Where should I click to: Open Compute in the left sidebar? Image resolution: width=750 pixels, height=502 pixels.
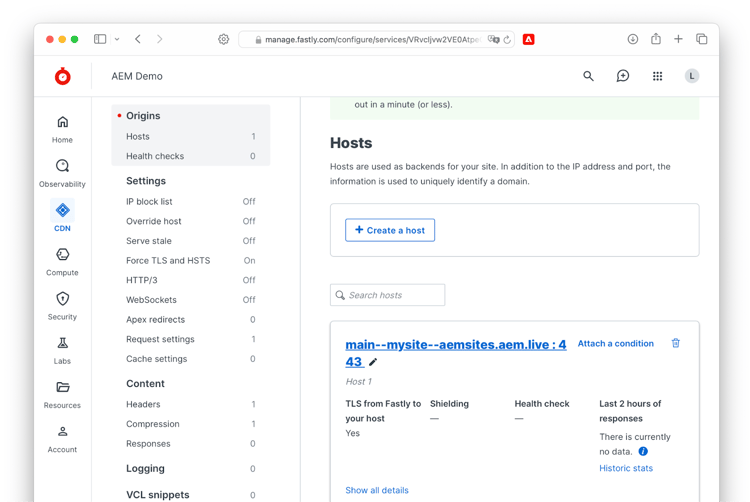(62, 262)
